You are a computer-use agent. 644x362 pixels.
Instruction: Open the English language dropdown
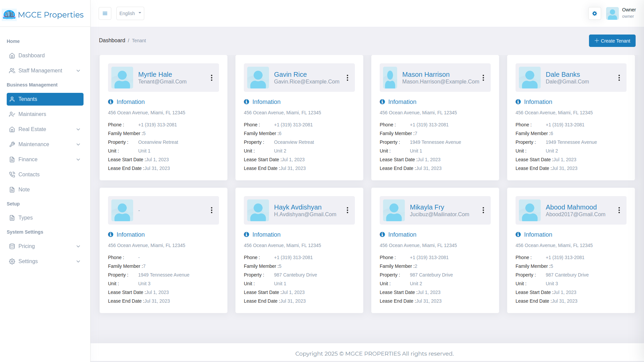pos(130,13)
